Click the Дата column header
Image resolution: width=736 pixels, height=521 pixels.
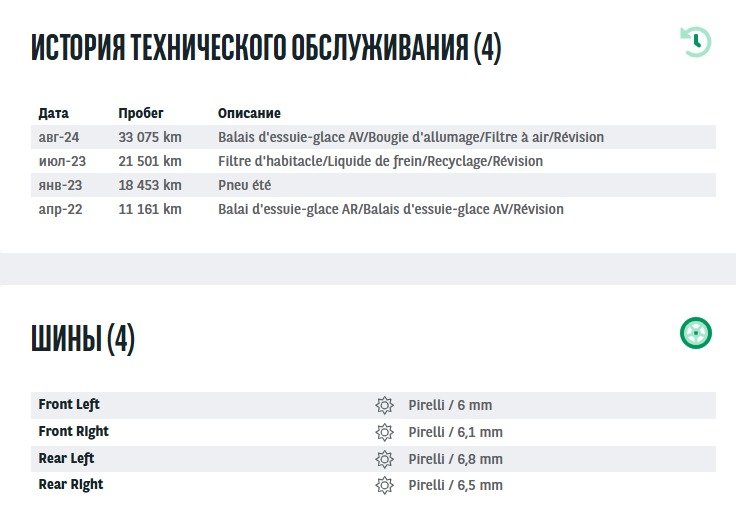point(53,113)
